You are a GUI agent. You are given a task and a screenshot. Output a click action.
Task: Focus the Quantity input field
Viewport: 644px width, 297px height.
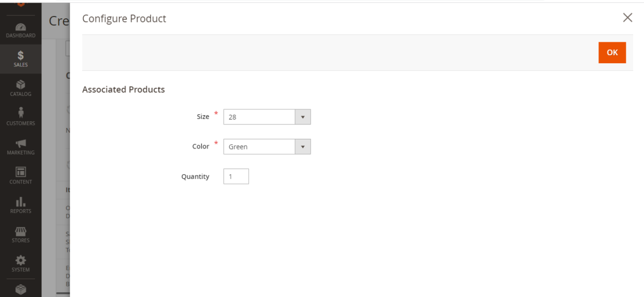pos(236,176)
